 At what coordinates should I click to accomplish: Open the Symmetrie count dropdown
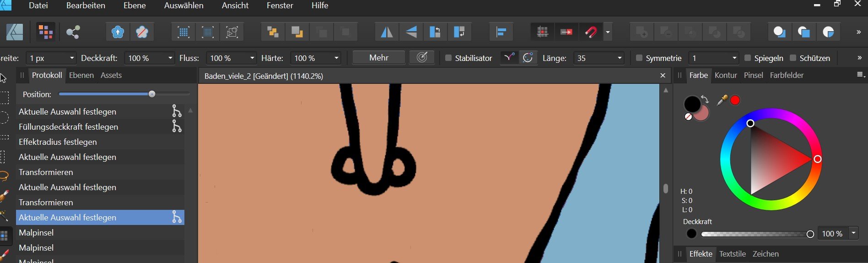[x=734, y=58]
